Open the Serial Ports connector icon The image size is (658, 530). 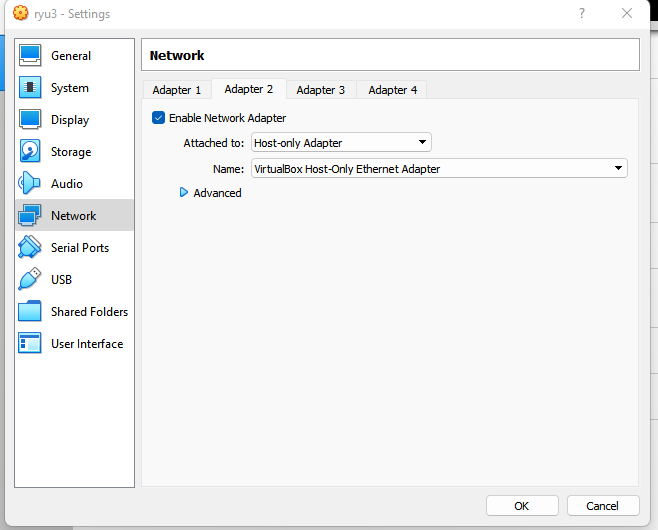30,247
